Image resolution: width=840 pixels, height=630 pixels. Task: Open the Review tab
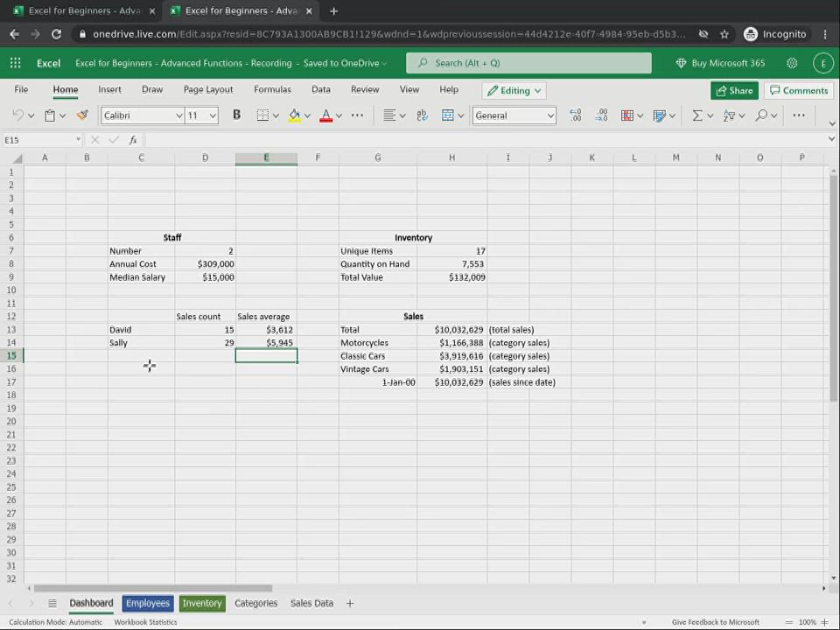click(365, 89)
